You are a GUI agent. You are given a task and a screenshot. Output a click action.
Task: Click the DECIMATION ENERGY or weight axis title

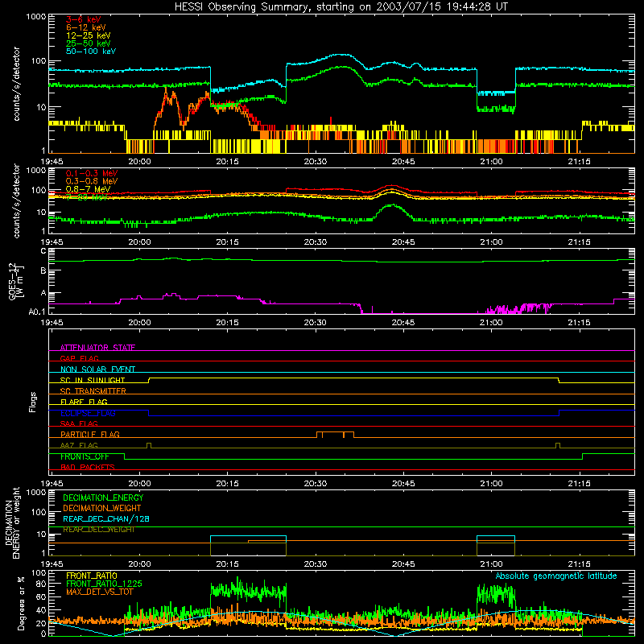(12, 522)
